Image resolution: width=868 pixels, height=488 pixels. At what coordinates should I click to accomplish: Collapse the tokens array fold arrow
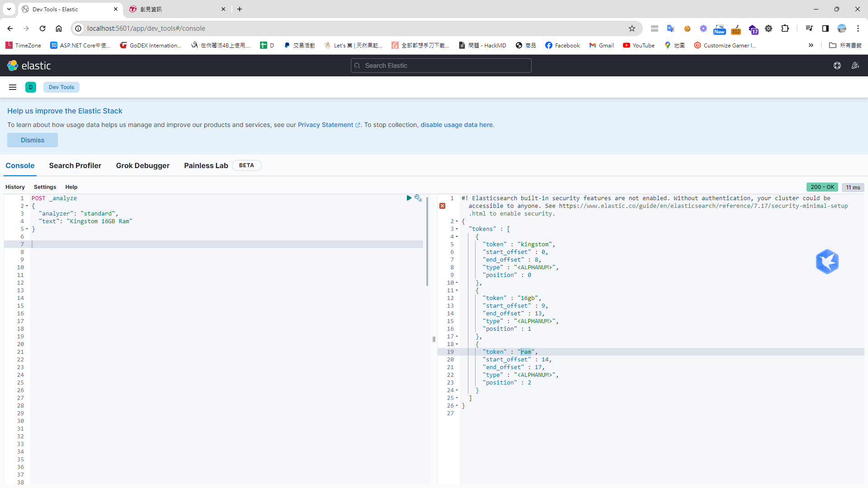457,229
